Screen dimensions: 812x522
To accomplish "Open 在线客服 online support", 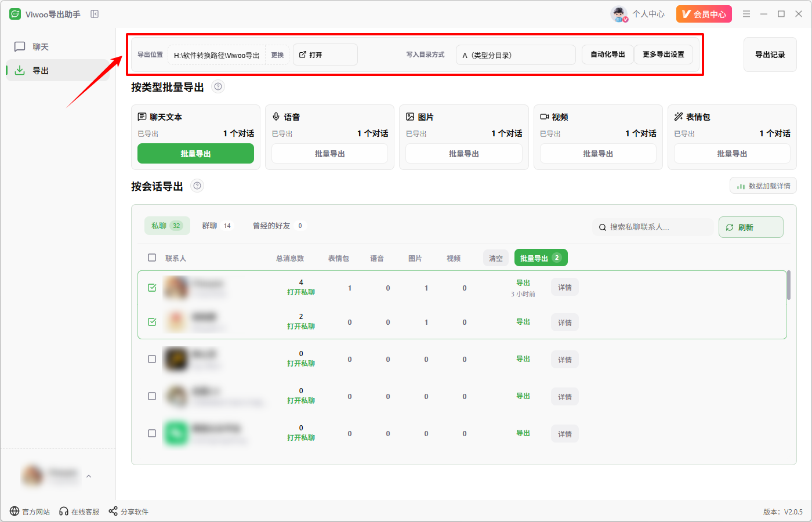I will 79,512.
